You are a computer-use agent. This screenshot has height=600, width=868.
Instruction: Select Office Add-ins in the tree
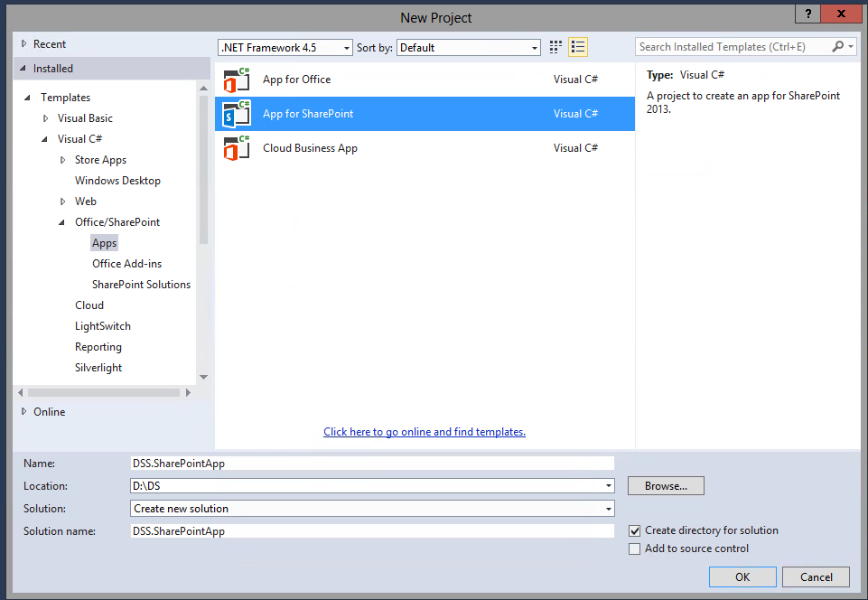point(126,264)
